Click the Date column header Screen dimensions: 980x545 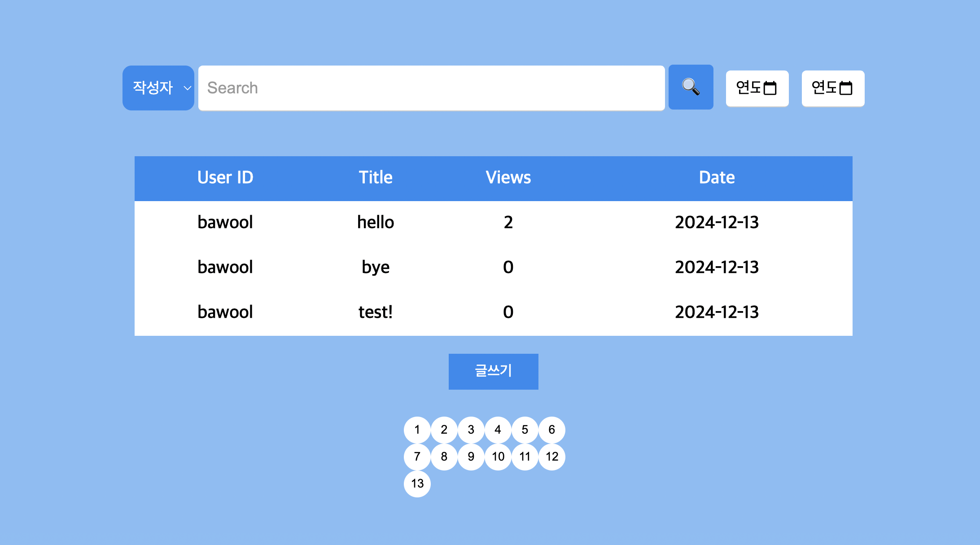[717, 178]
